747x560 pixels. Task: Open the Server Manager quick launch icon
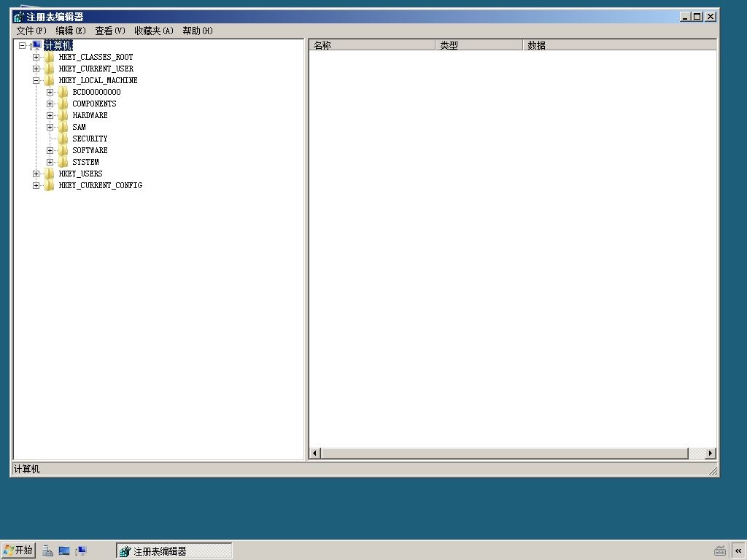(x=47, y=551)
